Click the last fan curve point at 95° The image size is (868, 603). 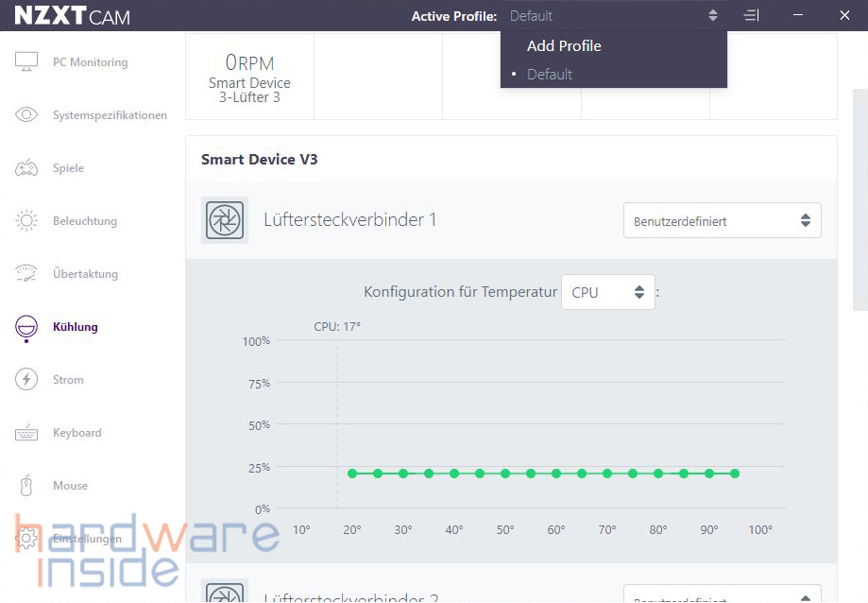(x=735, y=474)
